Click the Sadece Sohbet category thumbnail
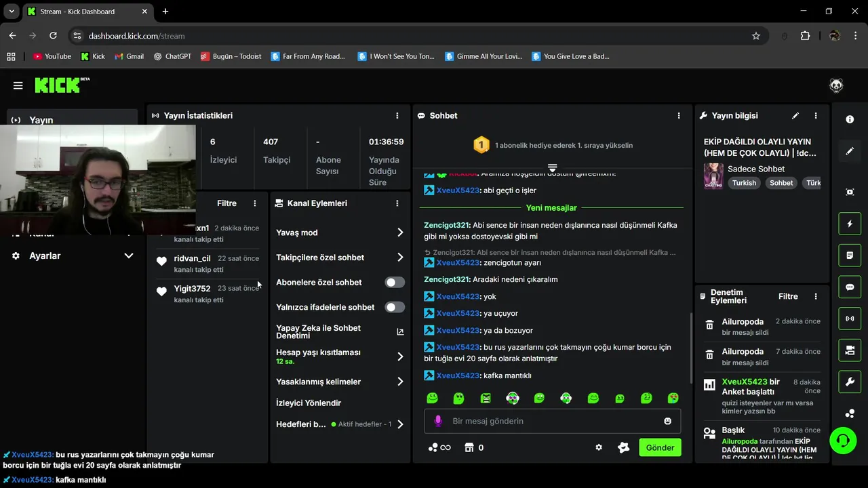Viewport: 868px width, 488px height. [713, 176]
